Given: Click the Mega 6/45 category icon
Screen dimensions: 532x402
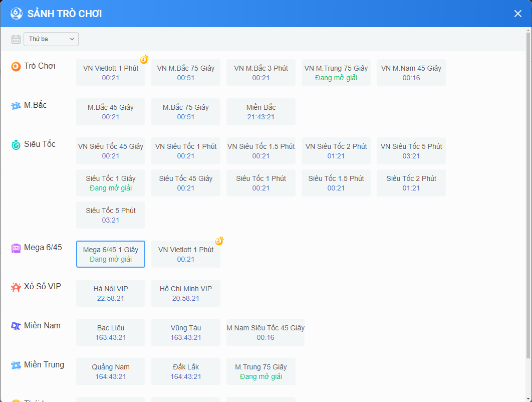Looking at the screenshot, I should tap(16, 248).
